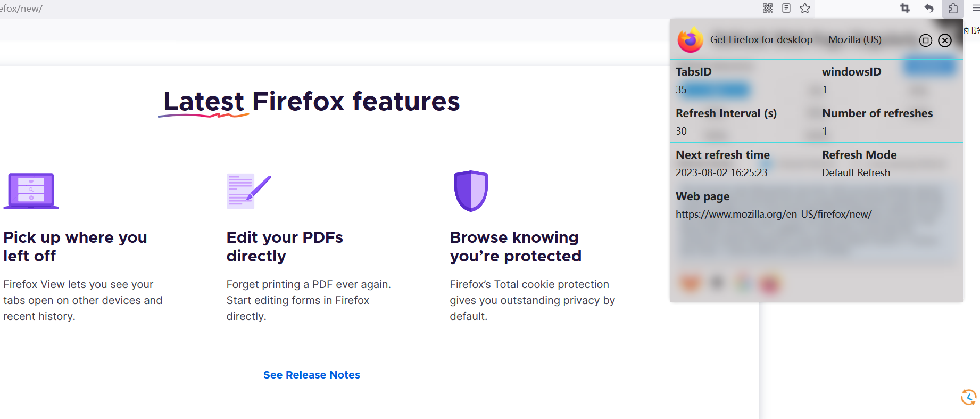This screenshot has height=419, width=980.
Task: Click Edit your PDFs directly heading
Action: click(285, 247)
